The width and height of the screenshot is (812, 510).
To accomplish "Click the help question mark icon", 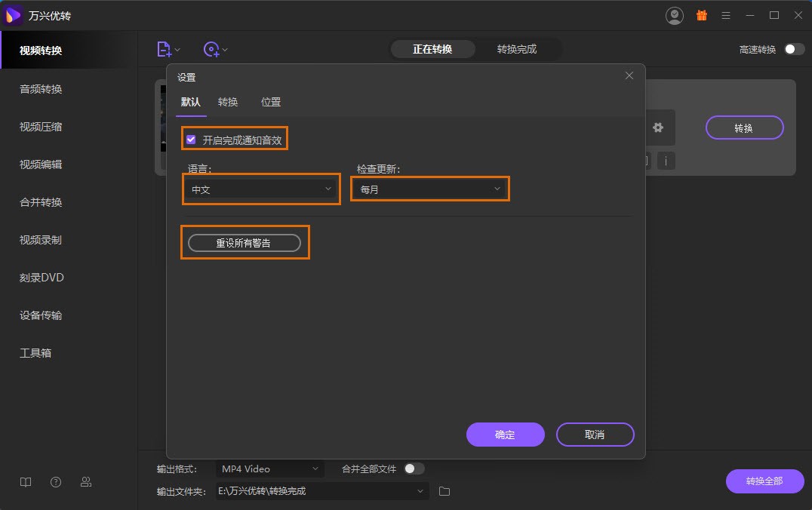I will click(55, 481).
